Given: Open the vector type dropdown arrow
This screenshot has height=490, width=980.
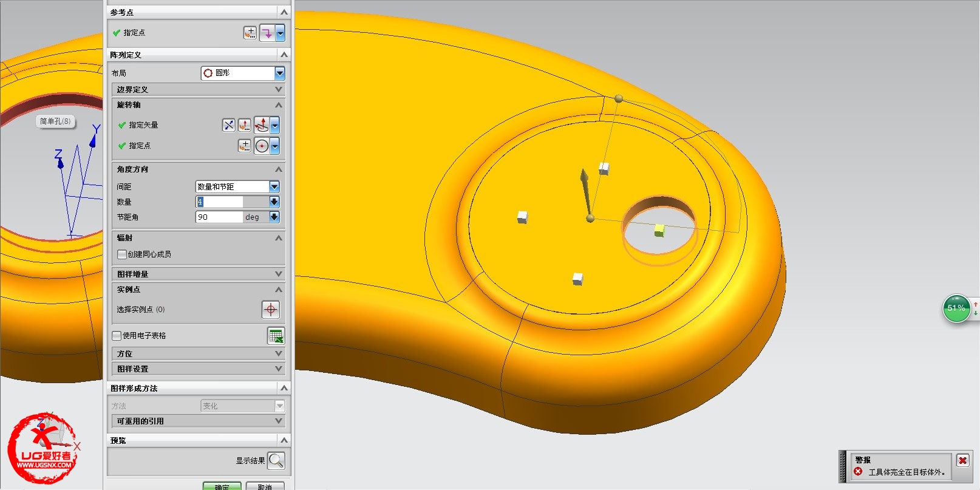Looking at the screenshot, I should tap(275, 125).
